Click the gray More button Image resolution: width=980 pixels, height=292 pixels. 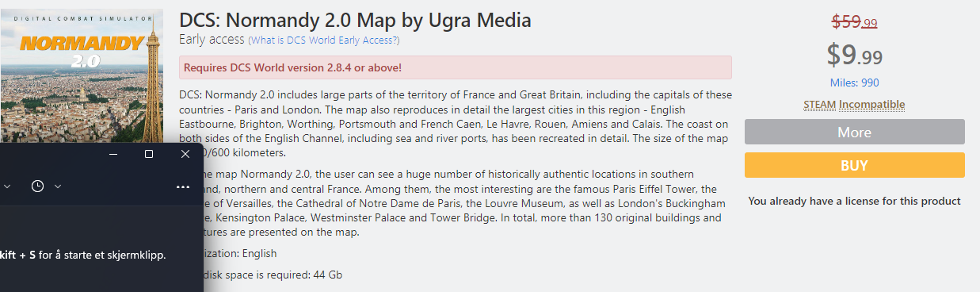(x=854, y=132)
